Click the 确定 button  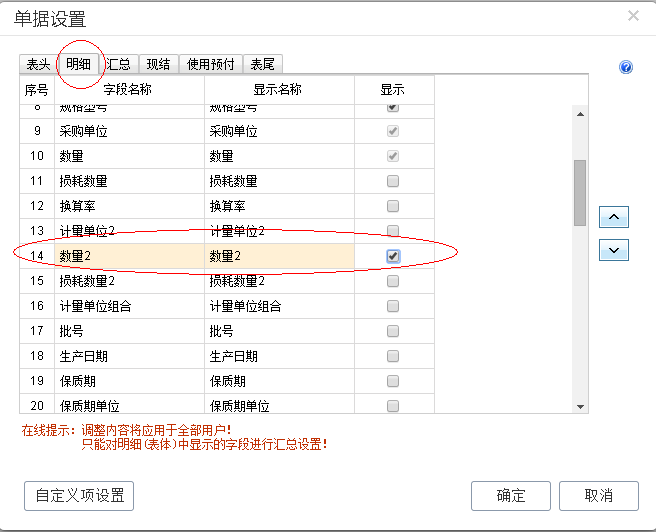pyautogui.click(x=510, y=495)
